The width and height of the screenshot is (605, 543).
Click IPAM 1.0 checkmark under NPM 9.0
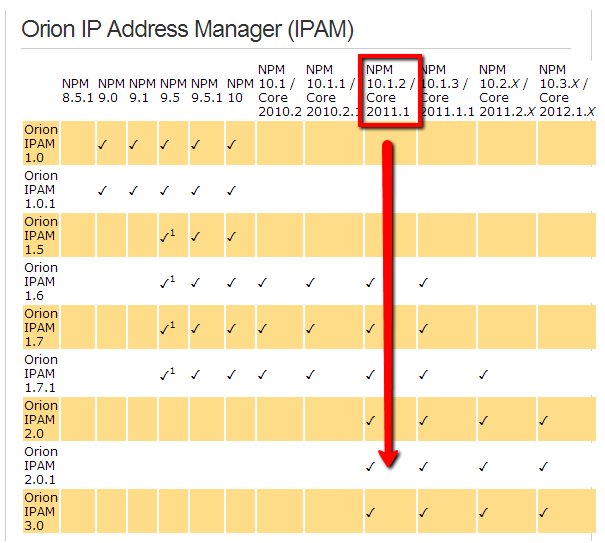102,145
